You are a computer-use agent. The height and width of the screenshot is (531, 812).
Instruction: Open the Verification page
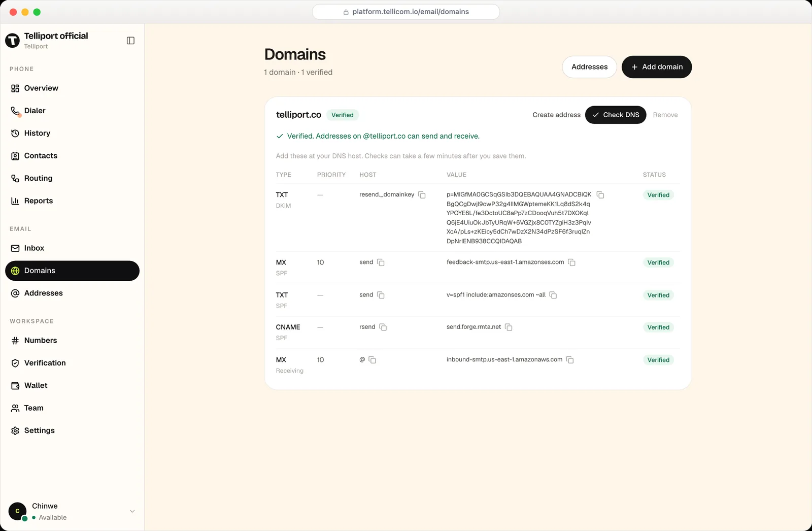coord(72,363)
